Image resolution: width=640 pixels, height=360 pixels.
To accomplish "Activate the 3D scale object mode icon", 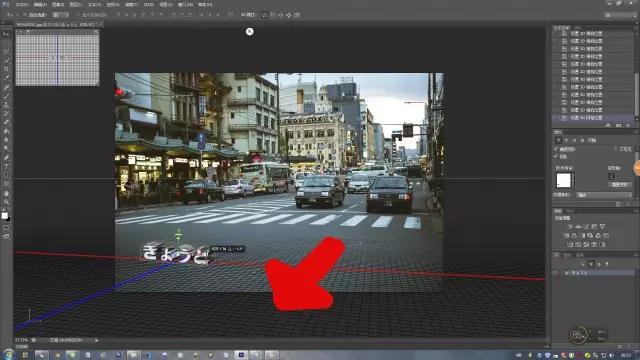I will 297,15.
